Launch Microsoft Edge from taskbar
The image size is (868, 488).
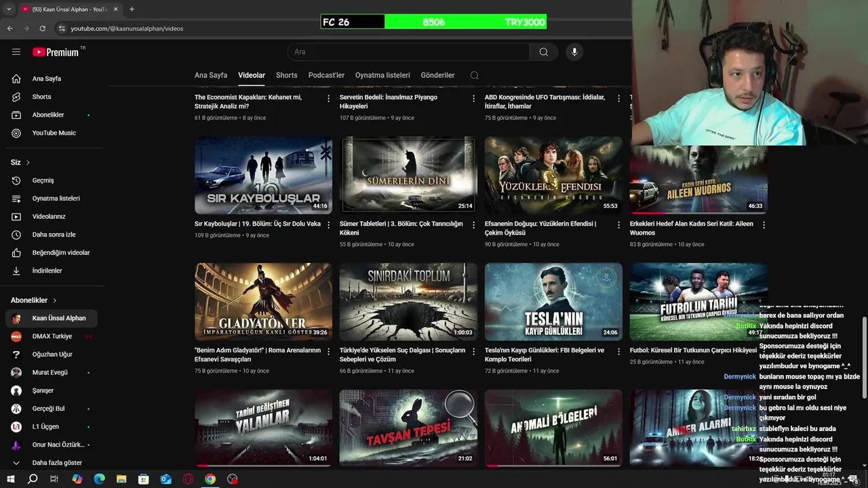pos(99,479)
